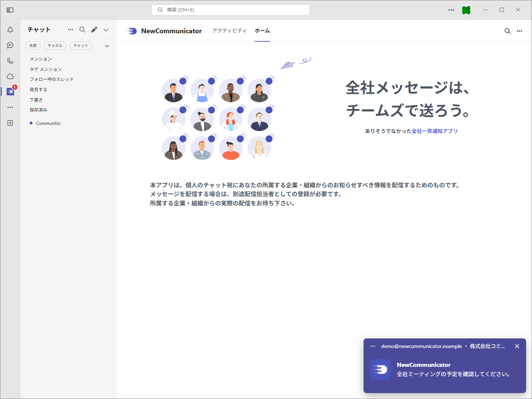The width and height of the screenshot is (532, 399).
Task: Click the search icon in chat pane header
Action: [x=82, y=30]
